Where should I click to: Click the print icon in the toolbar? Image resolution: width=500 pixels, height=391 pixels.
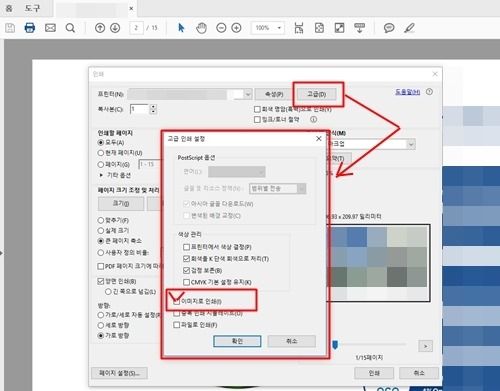[x=30, y=28]
